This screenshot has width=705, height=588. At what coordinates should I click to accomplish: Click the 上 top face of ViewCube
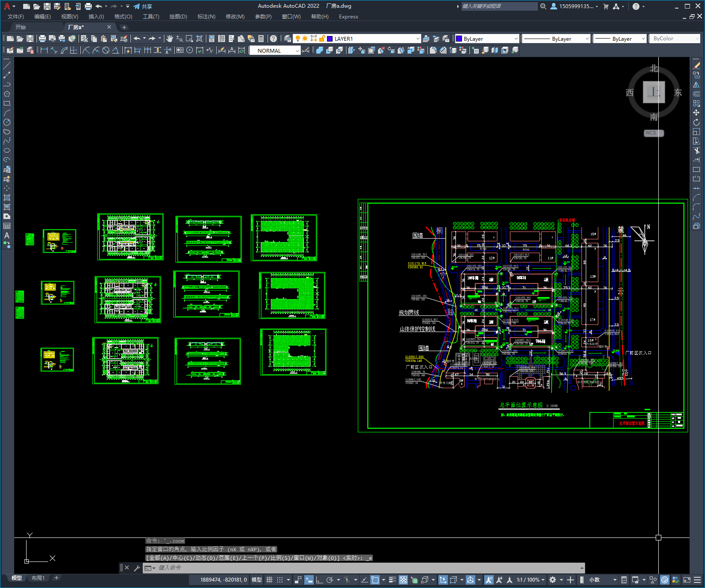654,92
